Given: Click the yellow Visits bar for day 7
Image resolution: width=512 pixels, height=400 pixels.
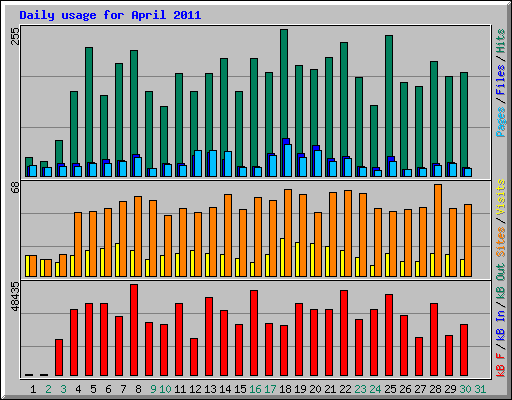Looking at the screenshot, I should tap(117, 260).
